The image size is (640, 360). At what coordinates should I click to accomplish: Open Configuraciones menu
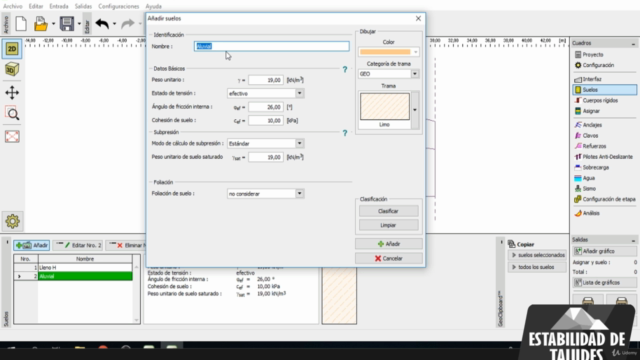tap(119, 6)
